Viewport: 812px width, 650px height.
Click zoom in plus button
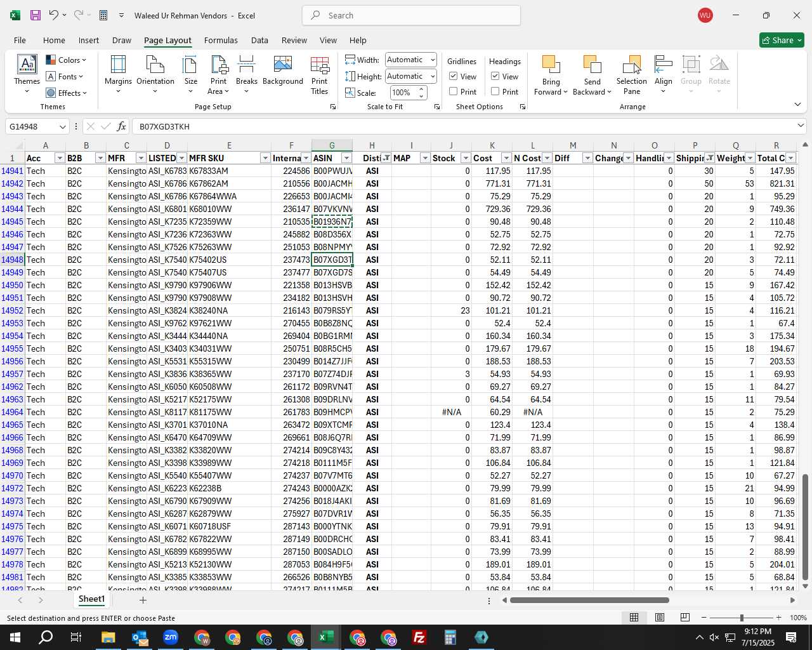coord(779,618)
